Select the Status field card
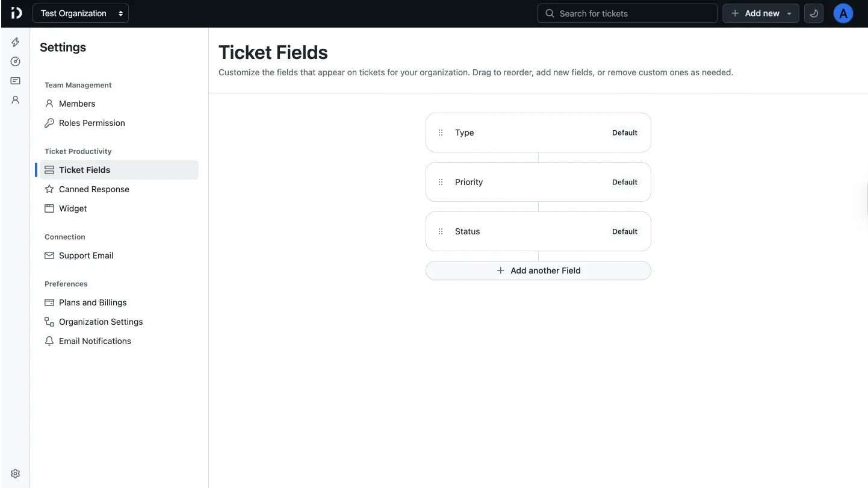This screenshot has height=488, width=868. (x=538, y=231)
